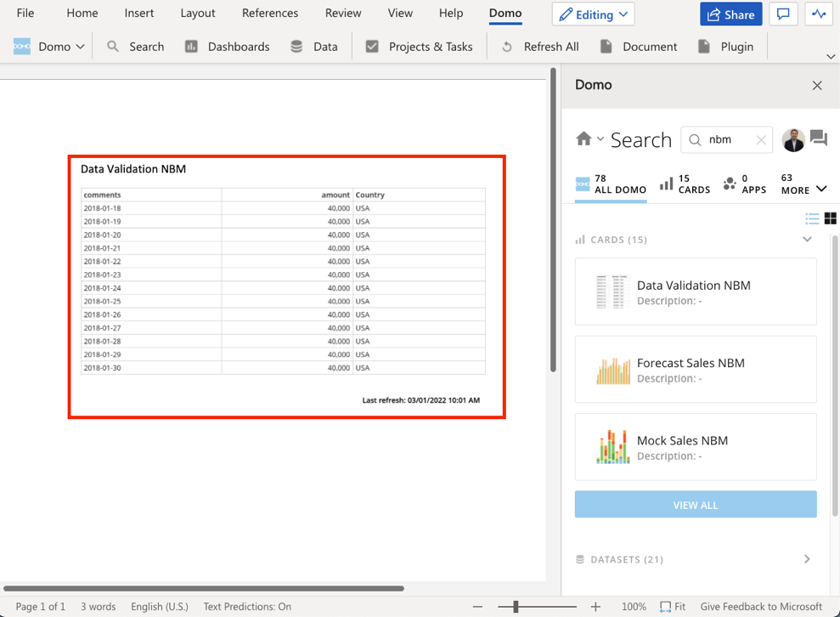Collapse the CARDS (15) section
This screenshot has height=617, width=840.
[807, 240]
